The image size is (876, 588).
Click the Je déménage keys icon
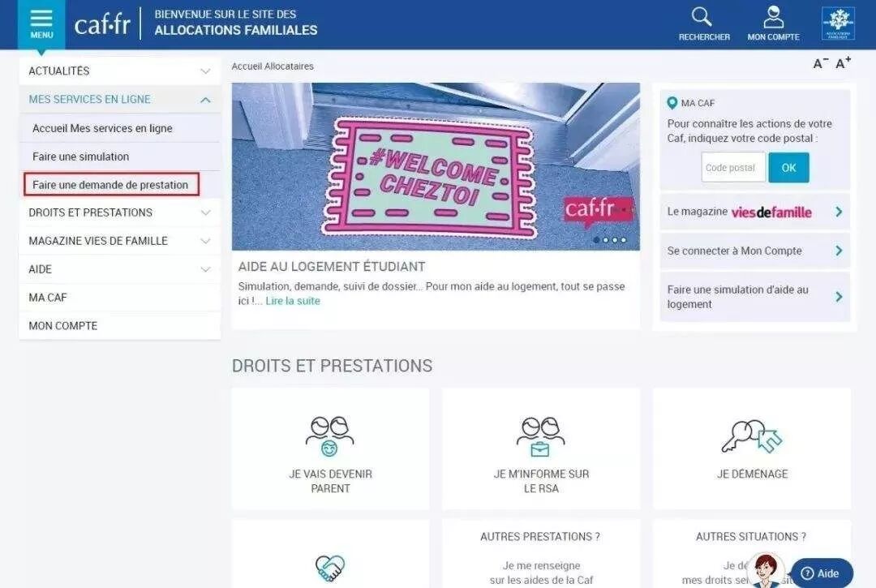[751, 436]
